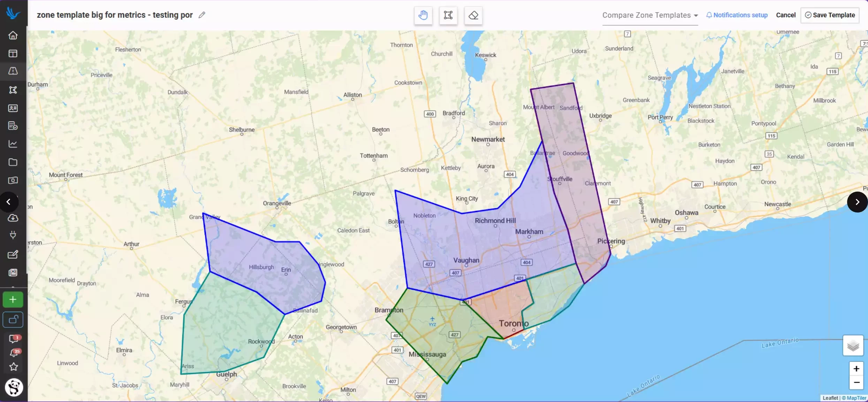The height and width of the screenshot is (402, 868).
Task: Open the favorites star icon
Action: click(x=13, y=367)
